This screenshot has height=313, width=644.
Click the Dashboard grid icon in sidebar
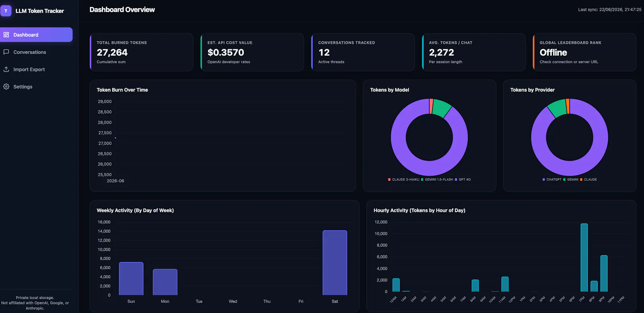(6, 35)
